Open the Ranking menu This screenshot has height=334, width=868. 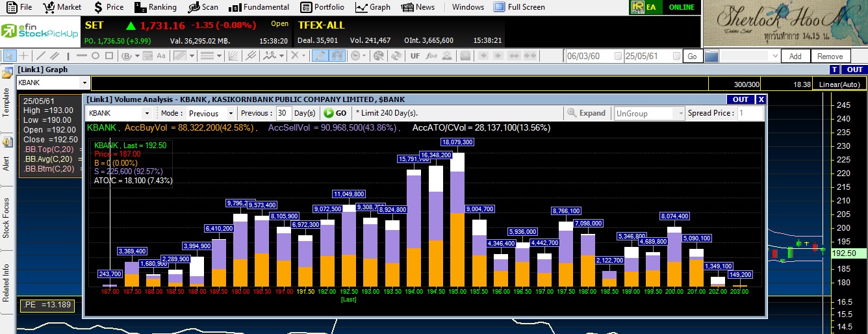pyautogui.click(x=155, y=7)
